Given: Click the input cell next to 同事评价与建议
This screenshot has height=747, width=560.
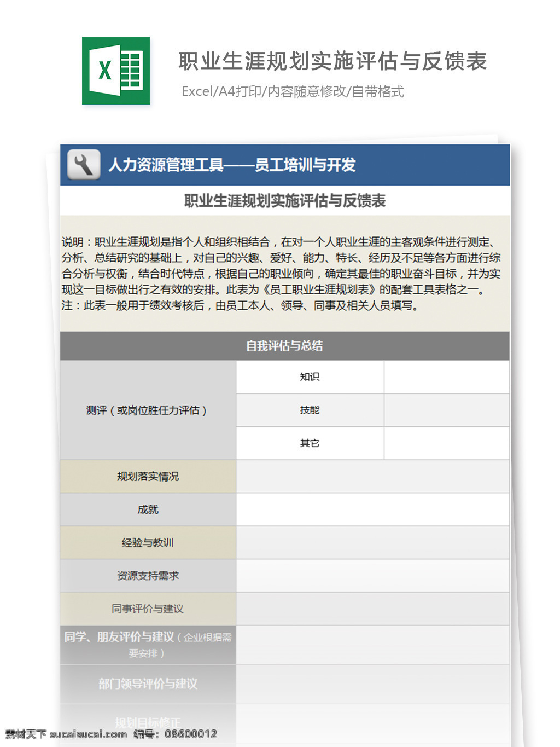Looking at the screenshot, I should point(373,609).
